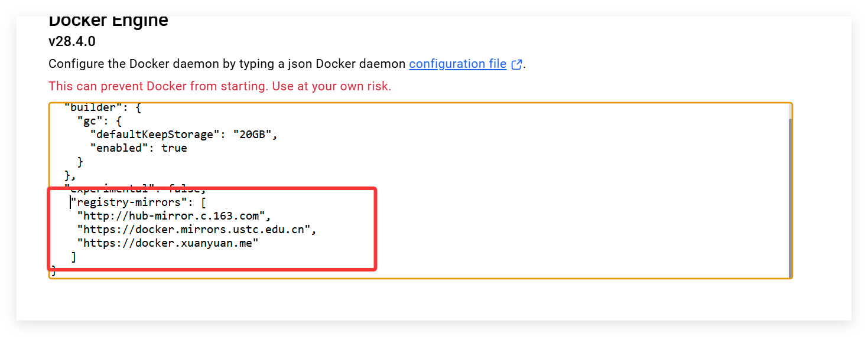Click the red startup risk warning text

[220, 86]
